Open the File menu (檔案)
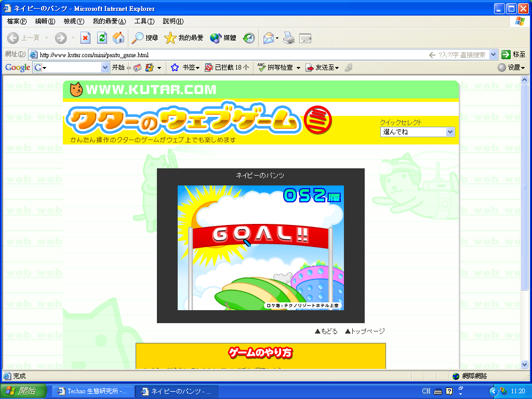Image resolution: width=532 pixels, height=399 pixels. 17,21
